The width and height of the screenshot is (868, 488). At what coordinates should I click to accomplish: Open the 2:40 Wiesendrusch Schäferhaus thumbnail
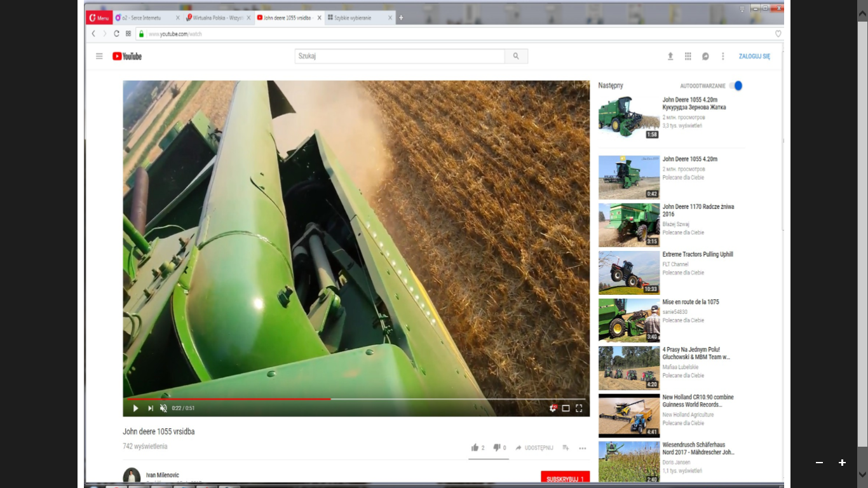pos(629,462)
